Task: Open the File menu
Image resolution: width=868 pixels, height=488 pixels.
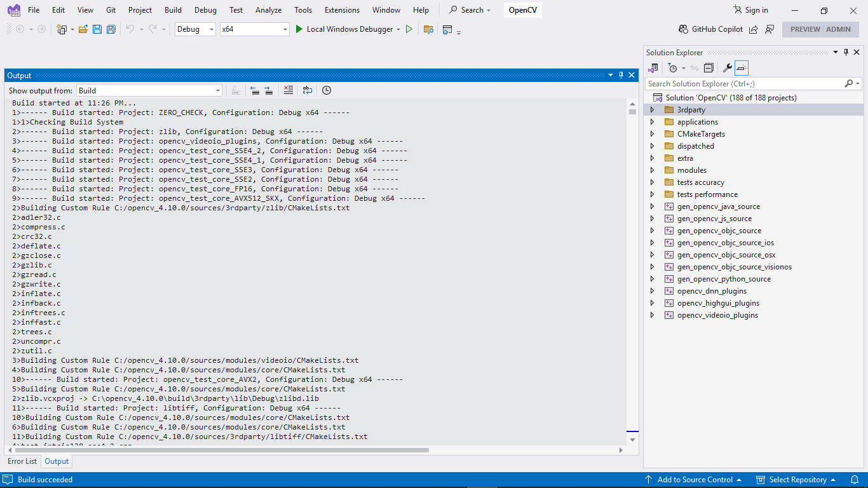Action: (x=34, y=10)
